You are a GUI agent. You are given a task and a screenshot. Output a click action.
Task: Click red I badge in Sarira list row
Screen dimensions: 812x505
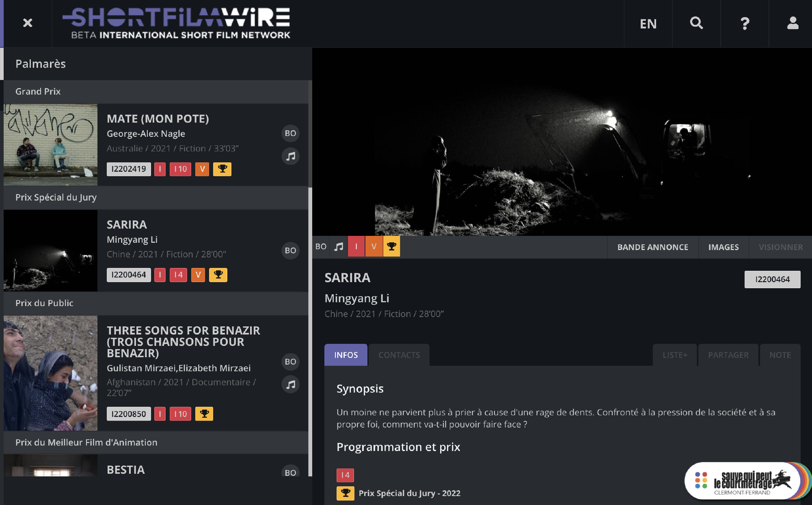160,275
